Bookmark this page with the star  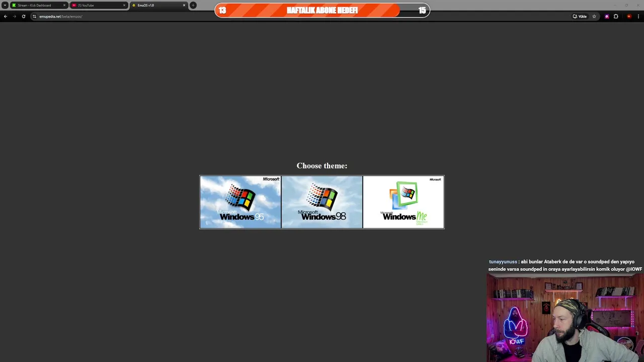click(594, 17)
